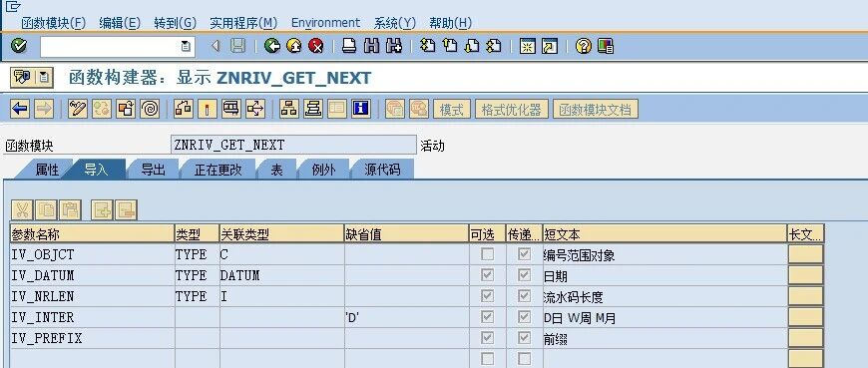Open the 实用程序(M) menu
Screen dimensions: 868x368
[x=243, y=23]
